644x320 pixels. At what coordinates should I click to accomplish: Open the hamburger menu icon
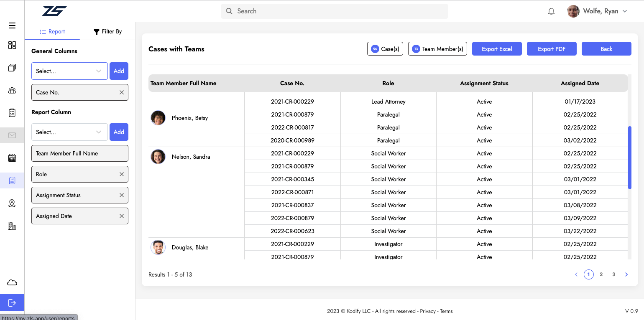tap(12, 25)
